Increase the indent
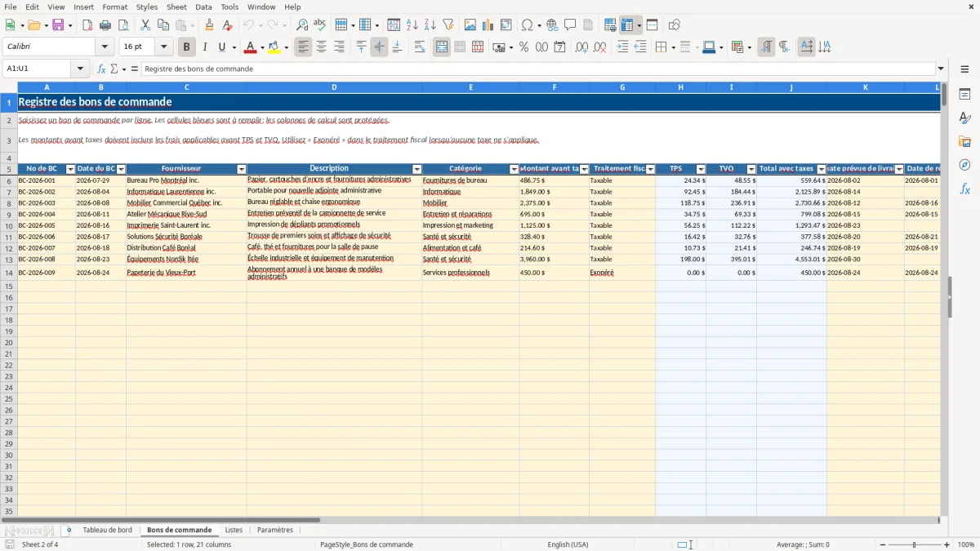 [x=622, y=47]
